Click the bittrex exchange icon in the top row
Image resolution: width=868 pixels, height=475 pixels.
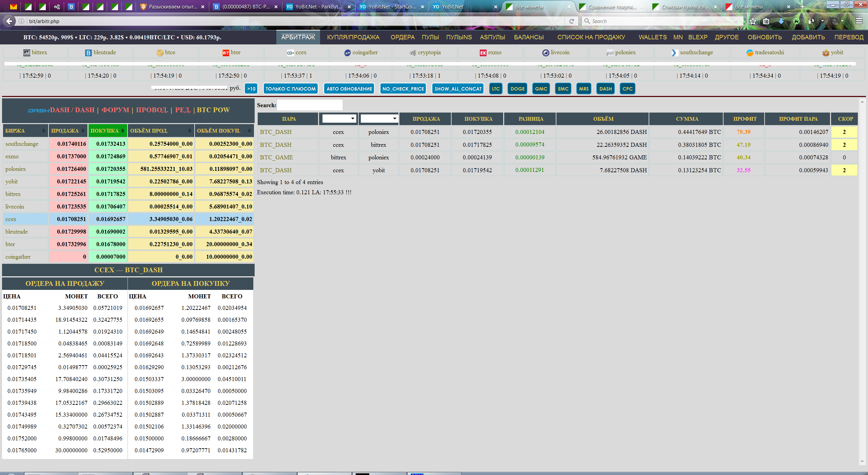[x=26, y=53]
